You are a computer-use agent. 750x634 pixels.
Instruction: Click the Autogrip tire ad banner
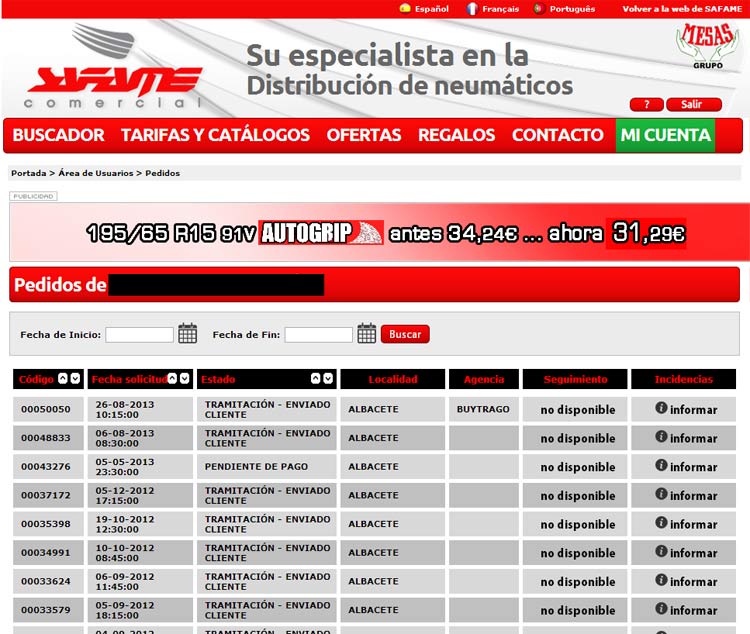click(x=378, y=233)
